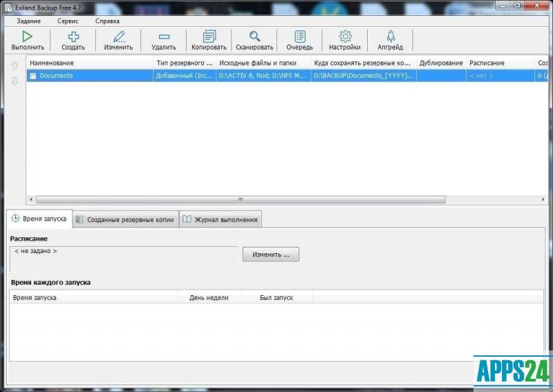
Task: Click the Апгрейд rocket icon
Action: pyautogui.click(x=390, y=37)
